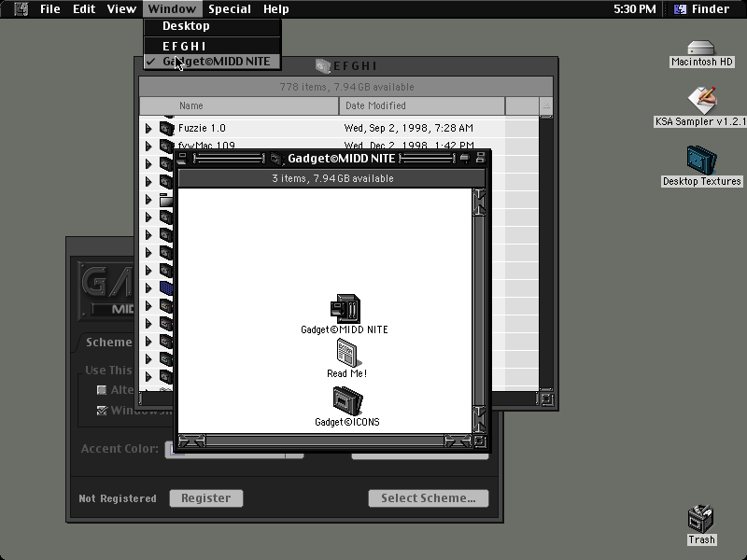This screenshot has width=747, height=560.
Task: Click the Finder icon in the menu bar
Action: 681,9
